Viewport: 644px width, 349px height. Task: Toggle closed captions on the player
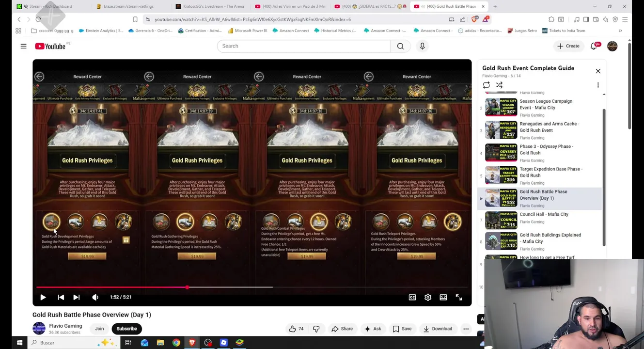coord(412,297)
